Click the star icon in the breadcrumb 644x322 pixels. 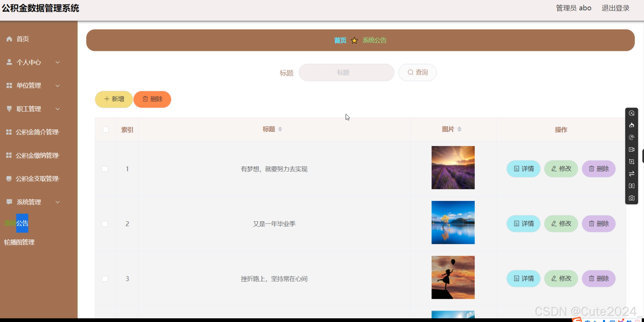(x=354, y=40)
